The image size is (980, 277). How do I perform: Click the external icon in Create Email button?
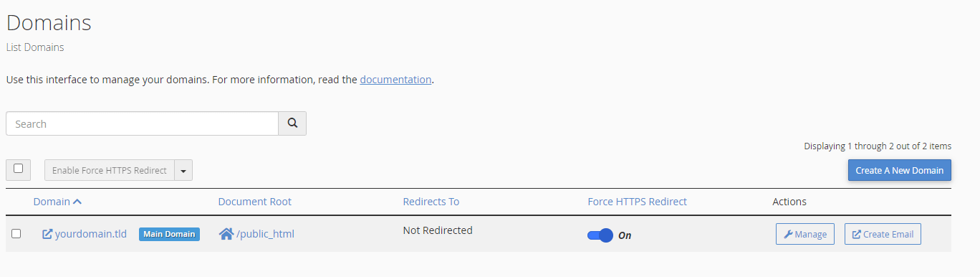click(x=857, y=234)
